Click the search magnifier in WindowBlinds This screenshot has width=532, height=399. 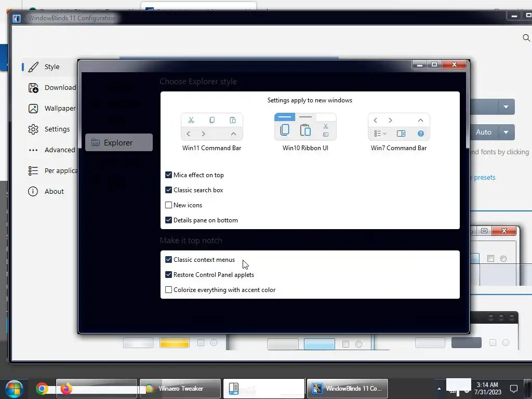[x=526, y=37]
